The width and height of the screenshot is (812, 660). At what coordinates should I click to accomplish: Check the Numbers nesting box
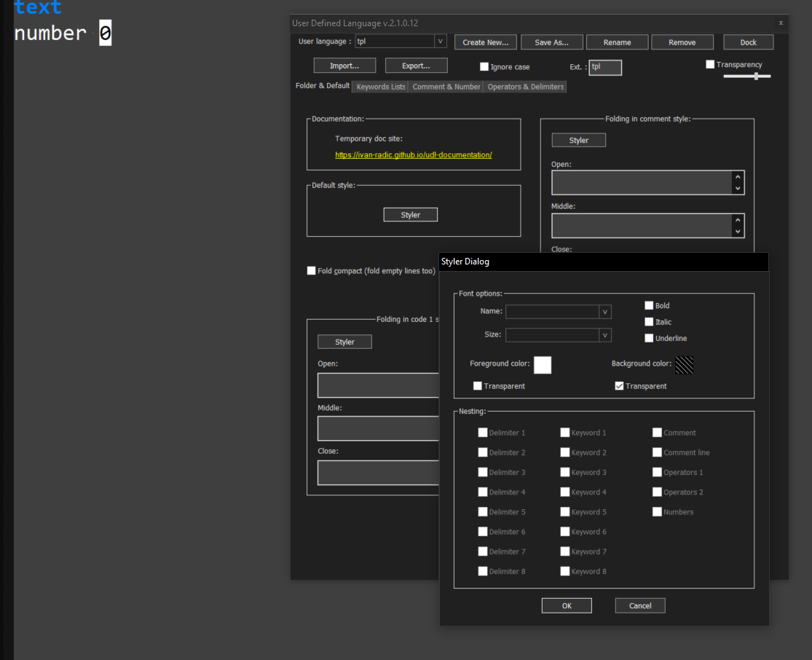pyautogui.click(x=657, y=512)
